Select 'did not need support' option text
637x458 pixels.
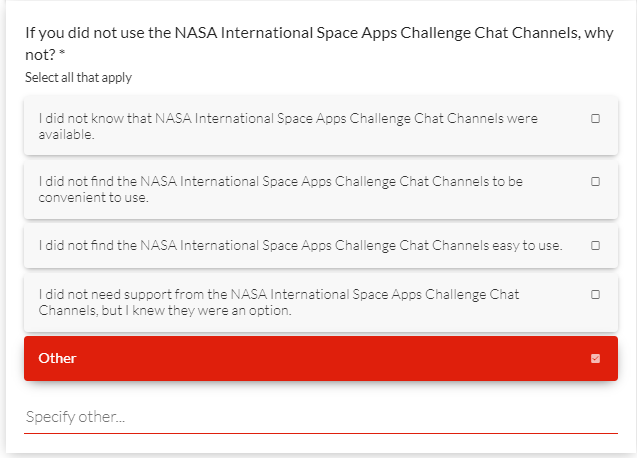[x=278, y=295]
